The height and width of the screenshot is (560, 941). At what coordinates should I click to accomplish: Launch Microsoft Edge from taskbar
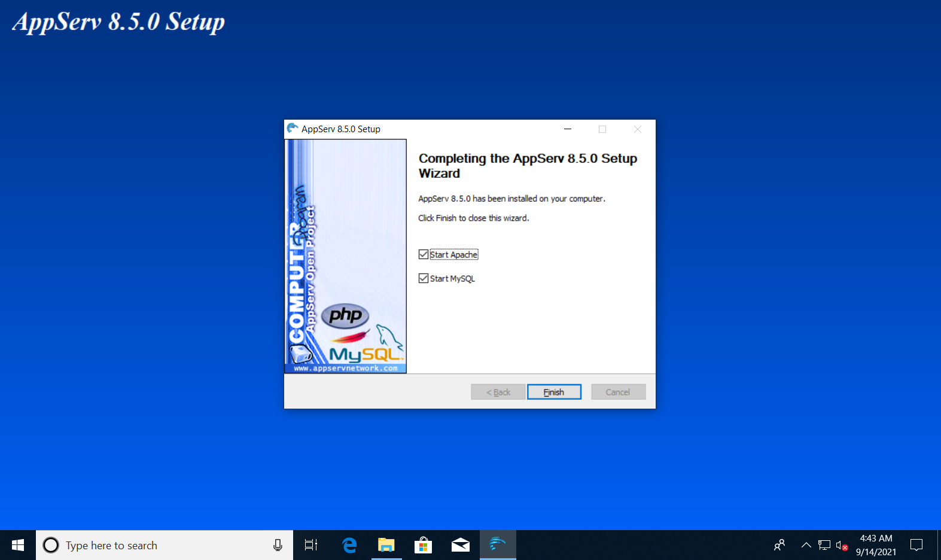click(349, 545)
